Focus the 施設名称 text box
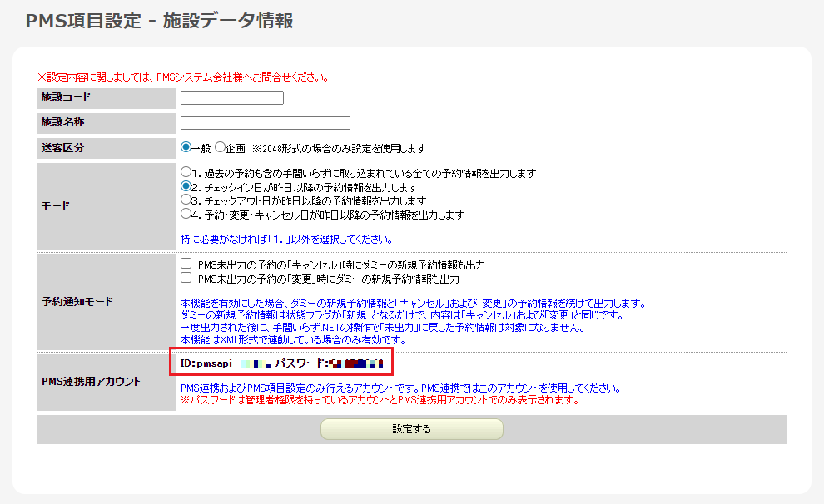The image size is (824, 504). tap(266, 123)
